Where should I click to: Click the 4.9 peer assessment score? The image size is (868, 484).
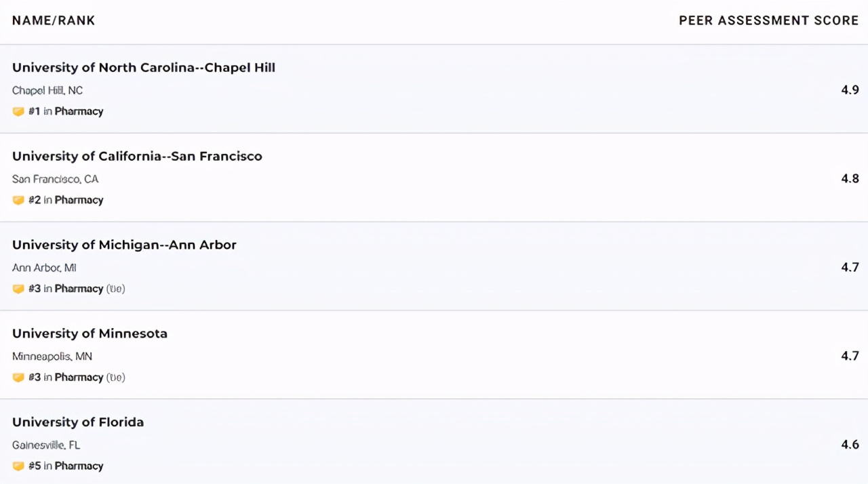tap(850, 90)
